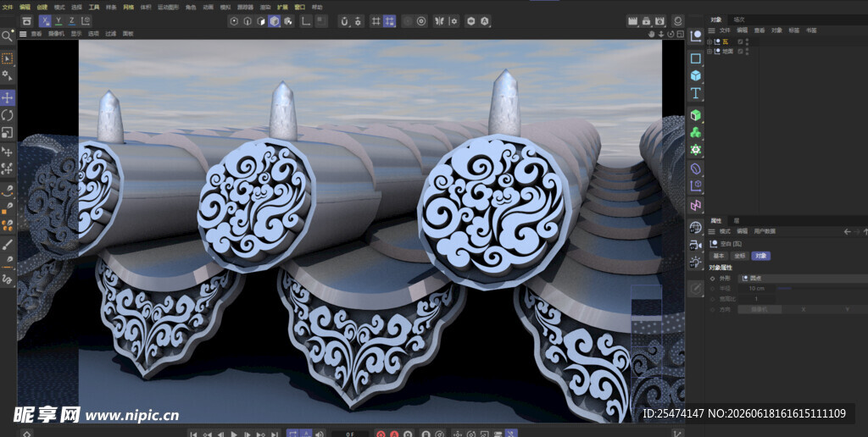The height and width of the screenshot is (437, 868).
Task: Open the 文件 menu in main menu bar
Action: pos(7,7)
